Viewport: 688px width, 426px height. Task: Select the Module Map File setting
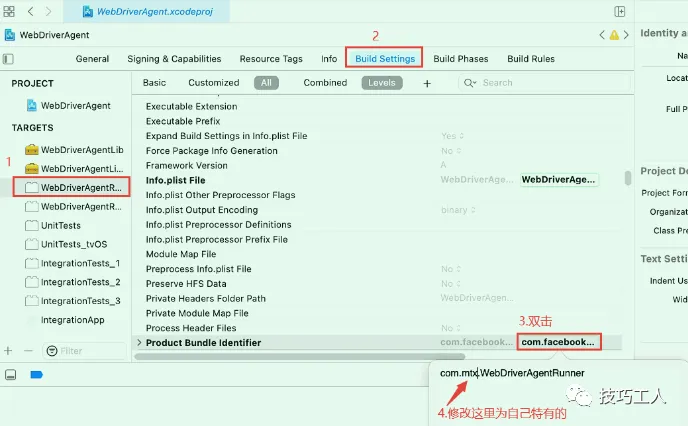(x=181, y=254)
